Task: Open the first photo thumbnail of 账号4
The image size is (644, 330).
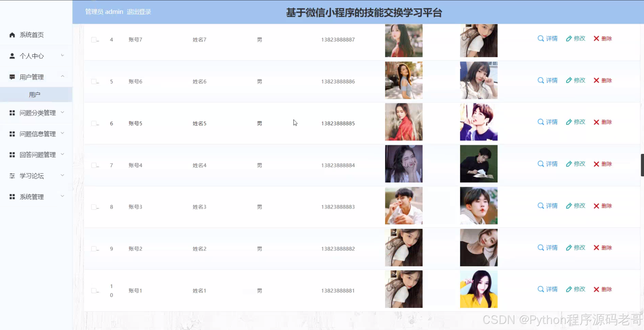Action: pyautogui.click(x=404, y=164)
